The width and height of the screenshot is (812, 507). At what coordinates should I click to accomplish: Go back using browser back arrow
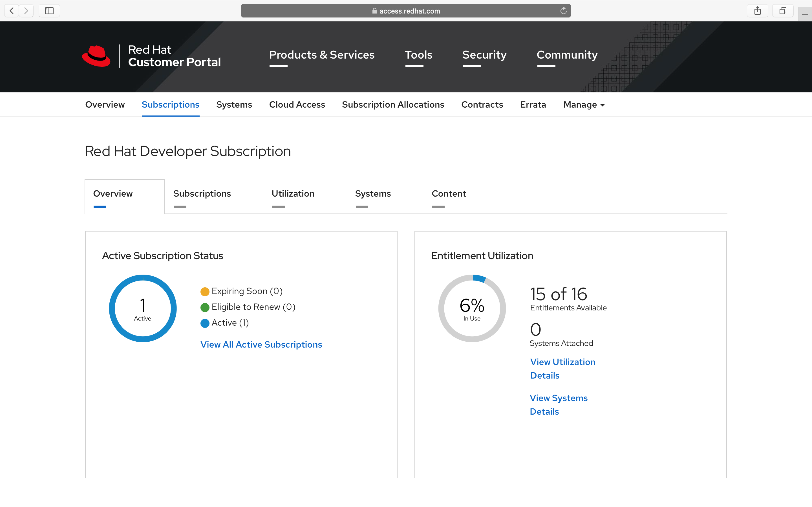[x=12, y=11]
